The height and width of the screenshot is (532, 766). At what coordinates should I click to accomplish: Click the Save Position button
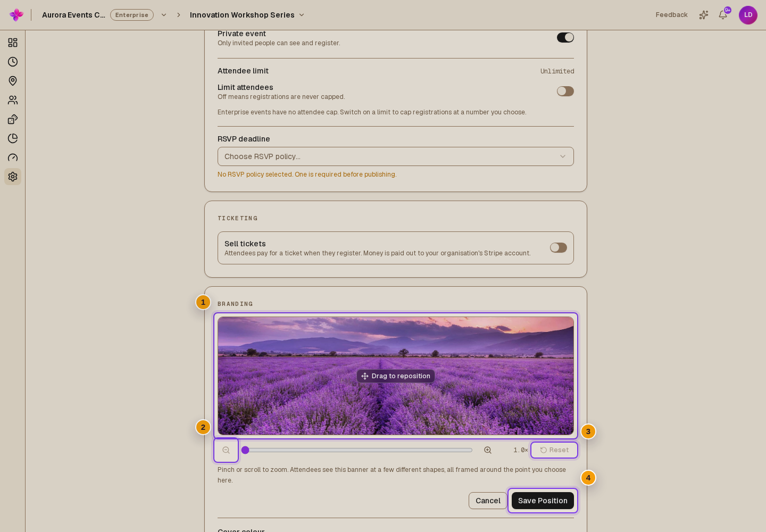point(543,501)
